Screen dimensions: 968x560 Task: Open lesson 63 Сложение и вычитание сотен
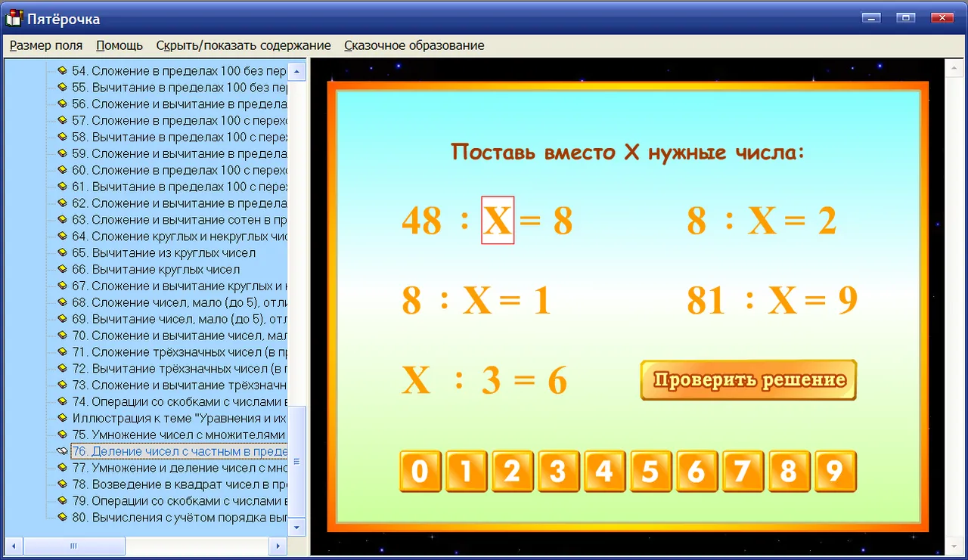(179, 220)
